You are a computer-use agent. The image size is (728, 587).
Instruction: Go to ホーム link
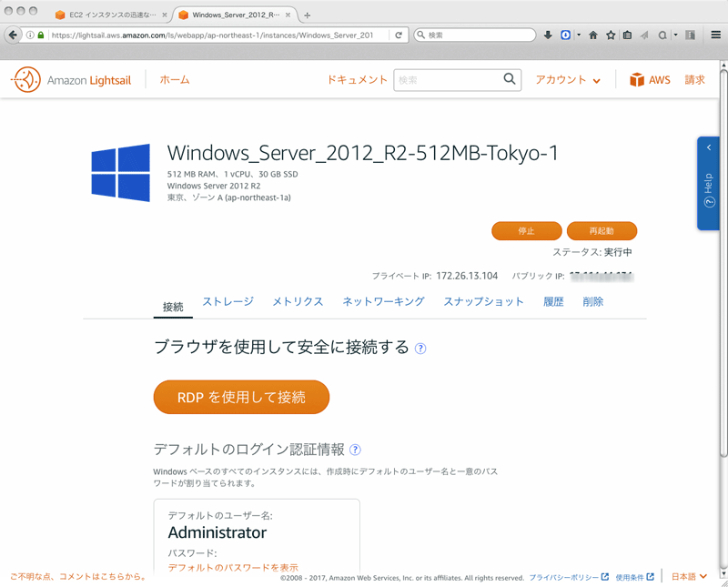pyautogui.click(x=175, y=80)
